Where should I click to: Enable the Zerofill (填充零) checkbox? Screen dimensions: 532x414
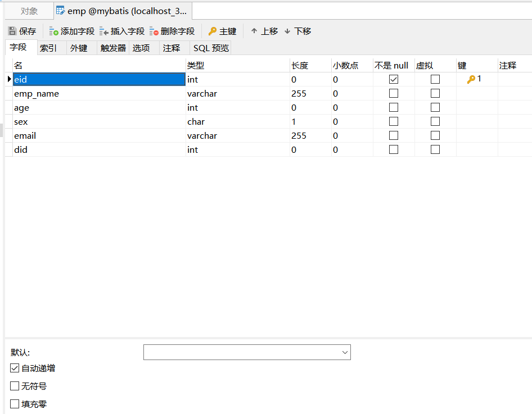[x=15, y=404]
